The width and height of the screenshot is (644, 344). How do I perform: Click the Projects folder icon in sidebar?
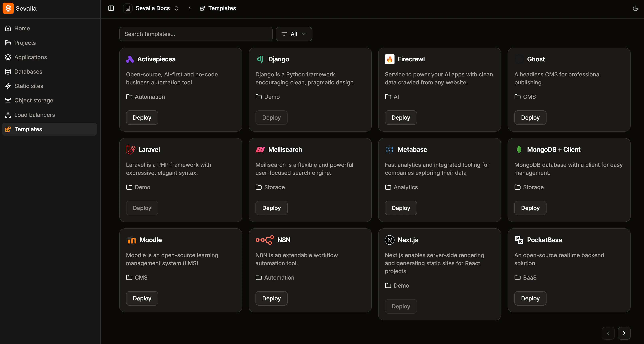click(8, 43)
